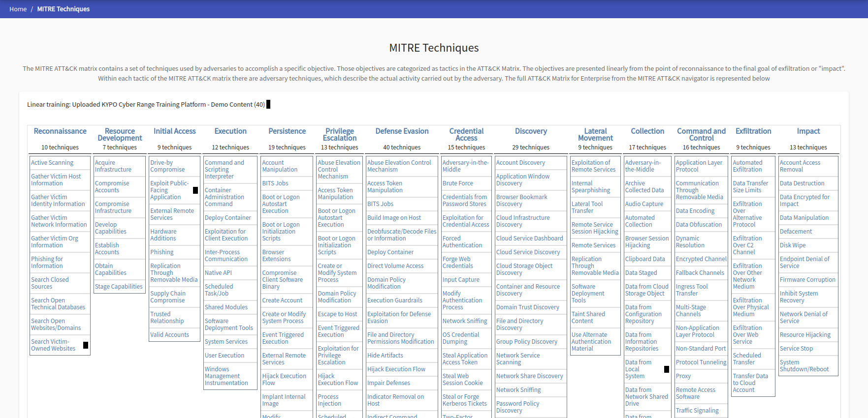The width and height of the screenshot is (868, 418).
Task: Click the MITRE Techniques breadcrumb item
Action: [x=64, y=9]
